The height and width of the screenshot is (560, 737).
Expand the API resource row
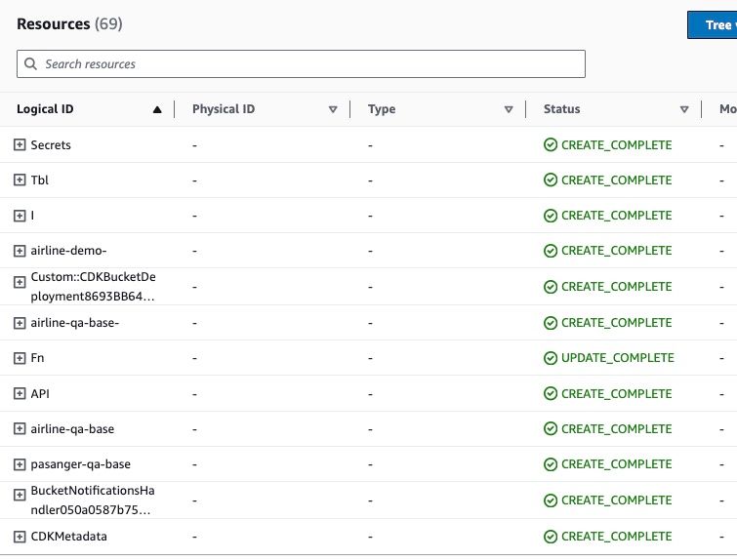20,394
